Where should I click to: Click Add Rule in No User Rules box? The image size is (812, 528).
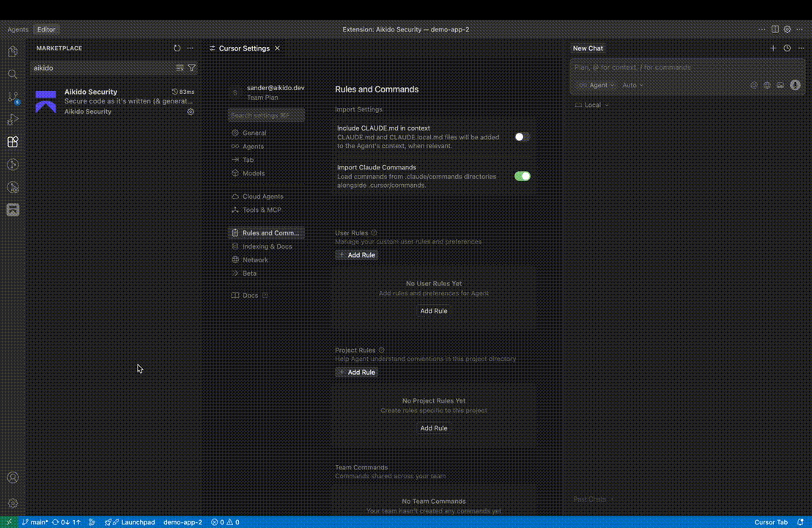tap(433, 311)
